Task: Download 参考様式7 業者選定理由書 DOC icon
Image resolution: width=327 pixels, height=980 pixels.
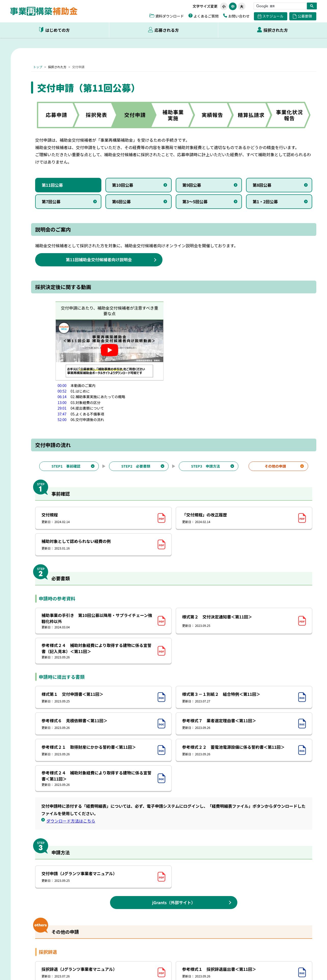Action: [x=302, y=724]
